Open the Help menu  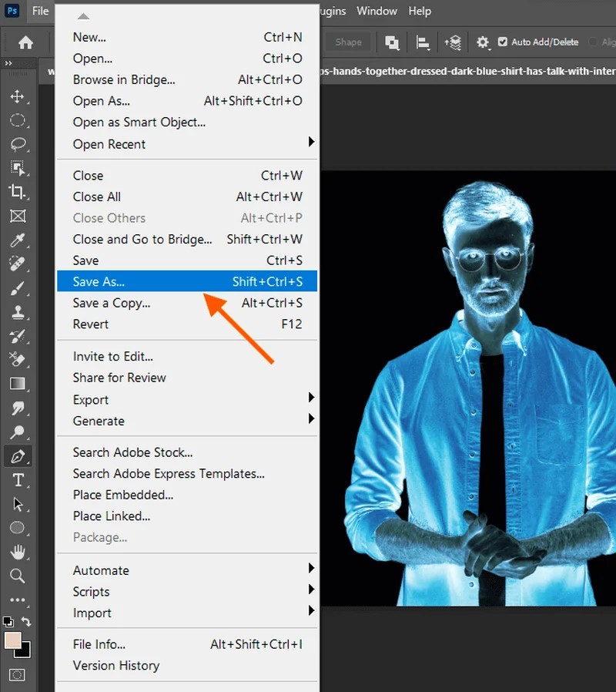(420, 11)
